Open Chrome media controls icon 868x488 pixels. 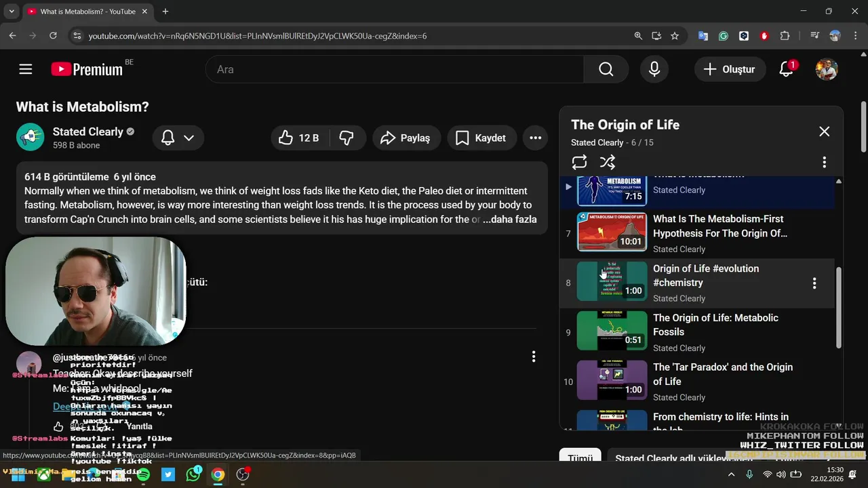click(x=814, y=36)
